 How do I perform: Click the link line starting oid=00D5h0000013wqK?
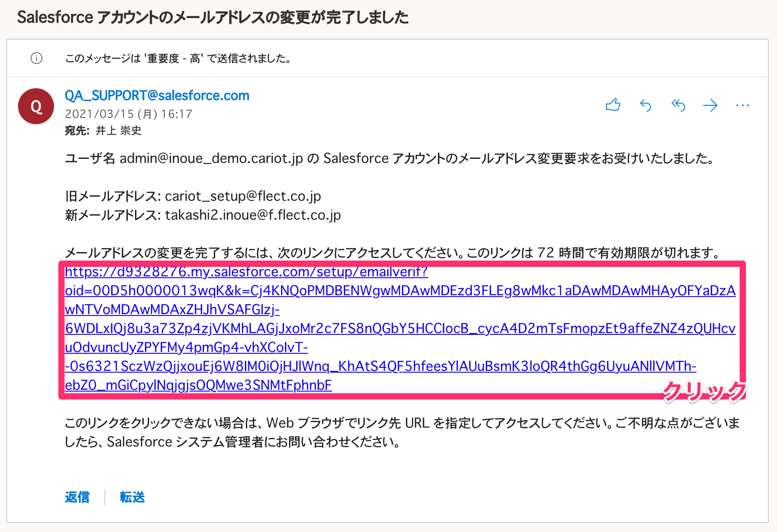[x=400, y=291]
